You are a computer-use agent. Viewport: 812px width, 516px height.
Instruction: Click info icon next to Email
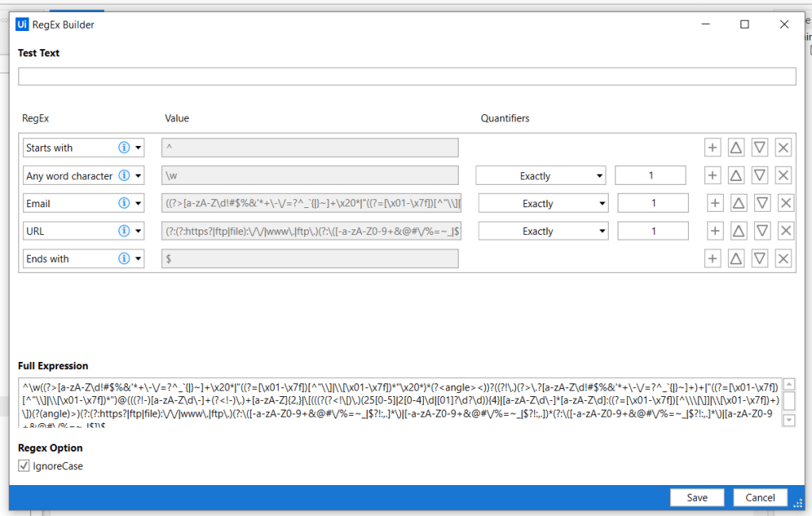[x=124, y=203]
